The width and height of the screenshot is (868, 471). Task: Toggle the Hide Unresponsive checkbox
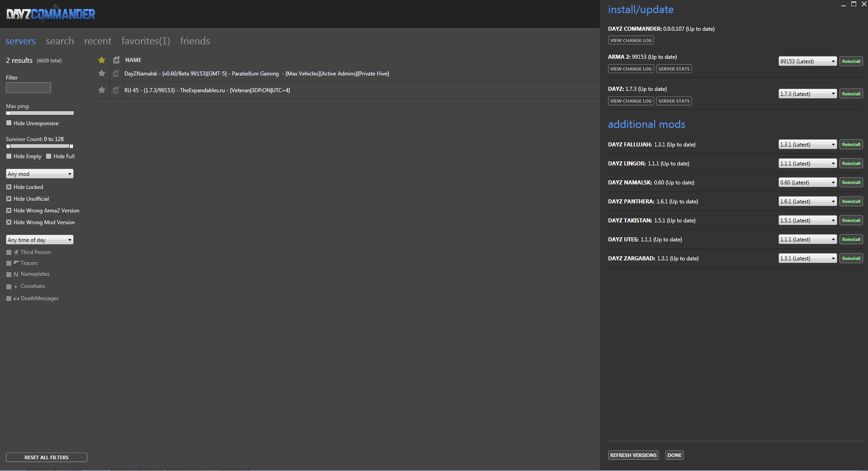click(9, 123)
